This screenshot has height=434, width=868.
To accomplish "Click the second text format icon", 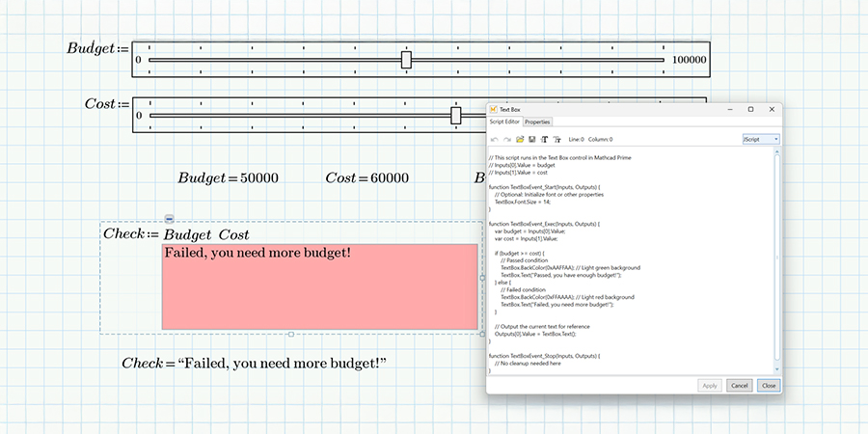I will pyautogui.click(x=556, y=140).
